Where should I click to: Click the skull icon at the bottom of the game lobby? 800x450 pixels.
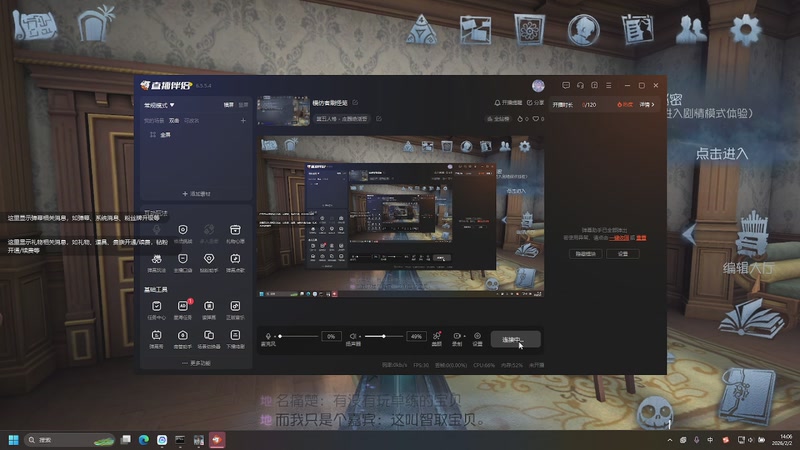click(655, 412)
